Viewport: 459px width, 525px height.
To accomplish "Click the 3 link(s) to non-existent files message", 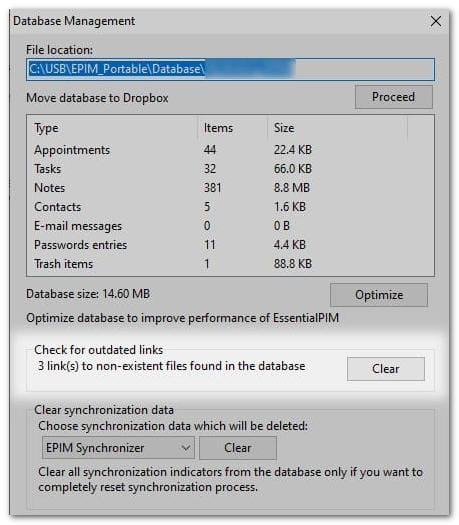I will point(171,366).
